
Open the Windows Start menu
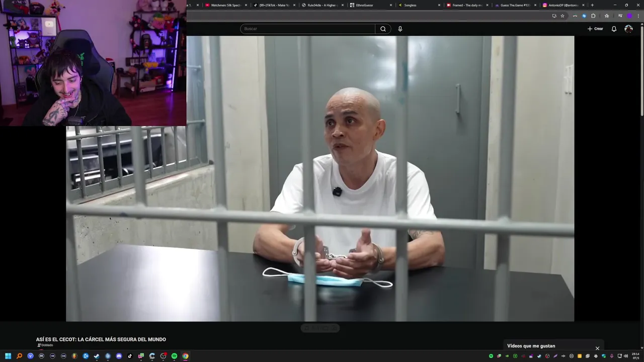tap(8, 356)
